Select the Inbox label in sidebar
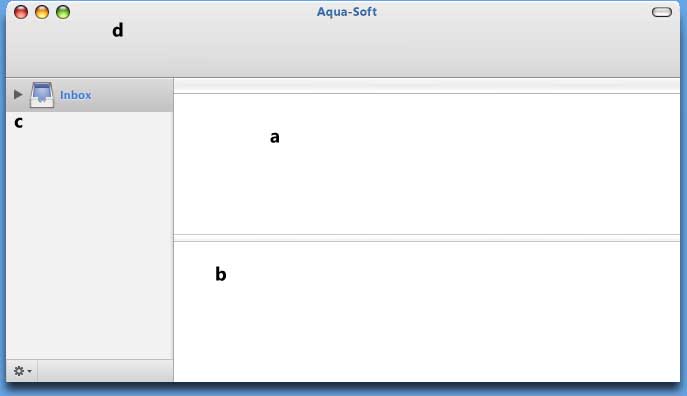Screen dimensions: 687x396 coord(75,95)
